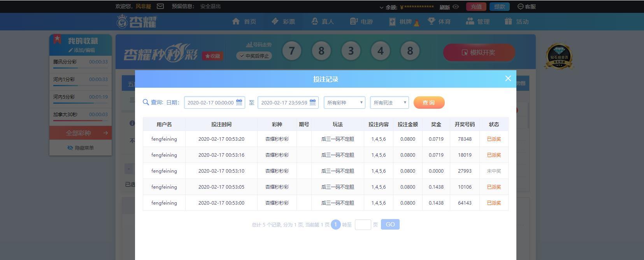
Task: Click the GO pagination button
Action: pyautogui.click(x=390, y=225)
